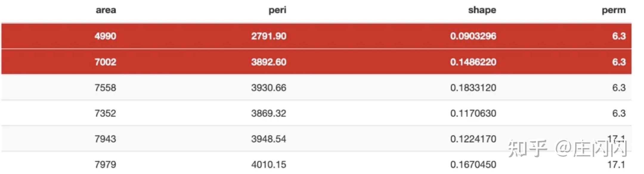
Task: Click the peri value 2791.90
Action: (268, 36)
